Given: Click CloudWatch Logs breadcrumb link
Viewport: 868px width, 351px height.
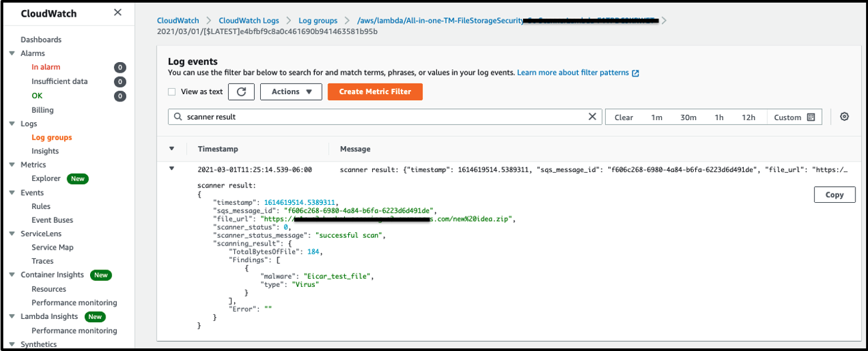Looking at the screenshot, I should 249,21.
